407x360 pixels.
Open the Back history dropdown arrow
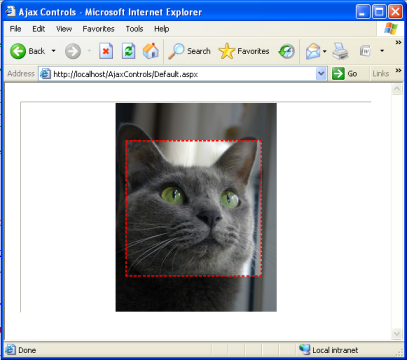(53, 51)
